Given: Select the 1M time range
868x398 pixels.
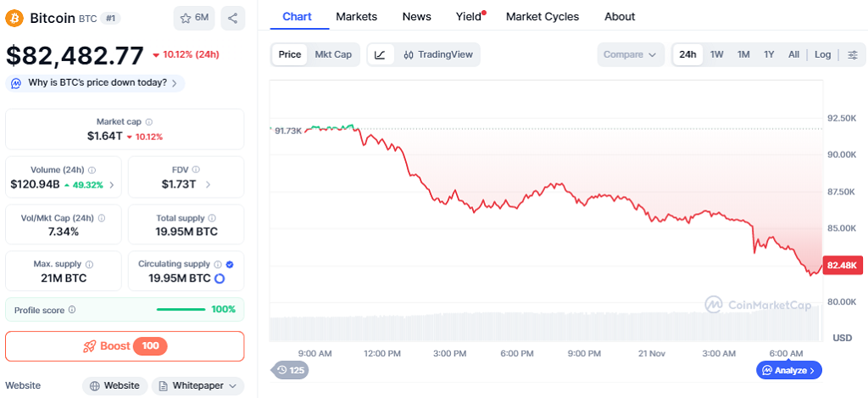Looking at the screenshot, I should point(743,54).
